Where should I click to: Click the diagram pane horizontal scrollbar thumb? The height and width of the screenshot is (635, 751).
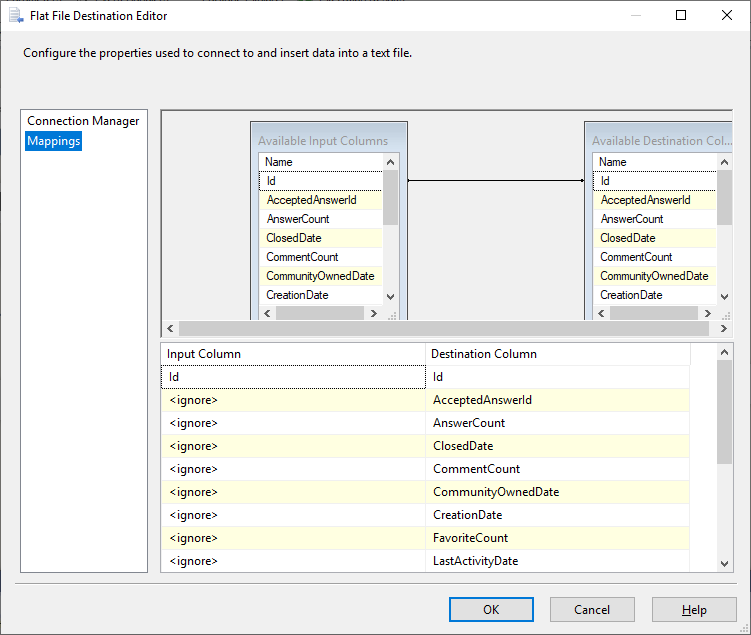[x=440, y=329]
